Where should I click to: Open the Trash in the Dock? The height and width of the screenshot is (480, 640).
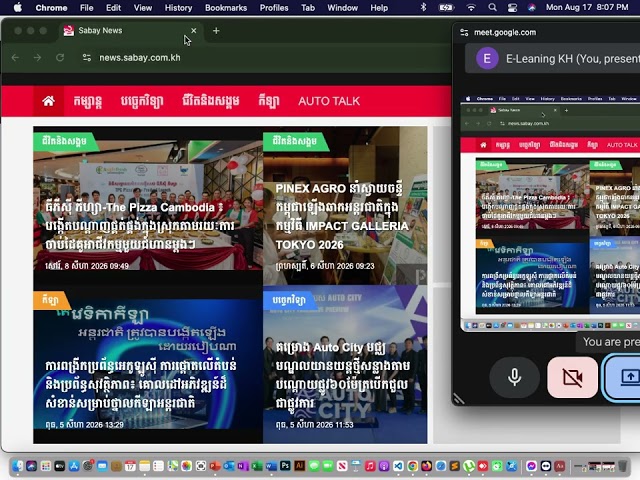tap(622, 466)
